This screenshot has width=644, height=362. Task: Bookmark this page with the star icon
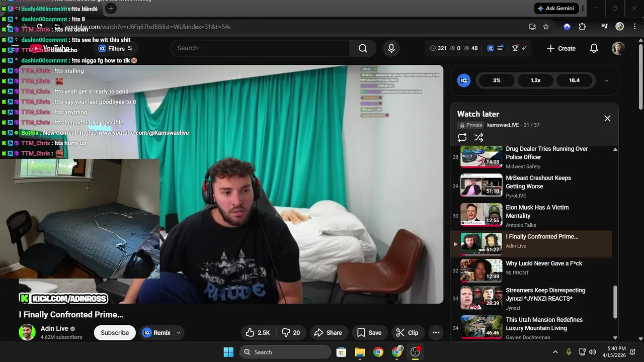point(546,27)
